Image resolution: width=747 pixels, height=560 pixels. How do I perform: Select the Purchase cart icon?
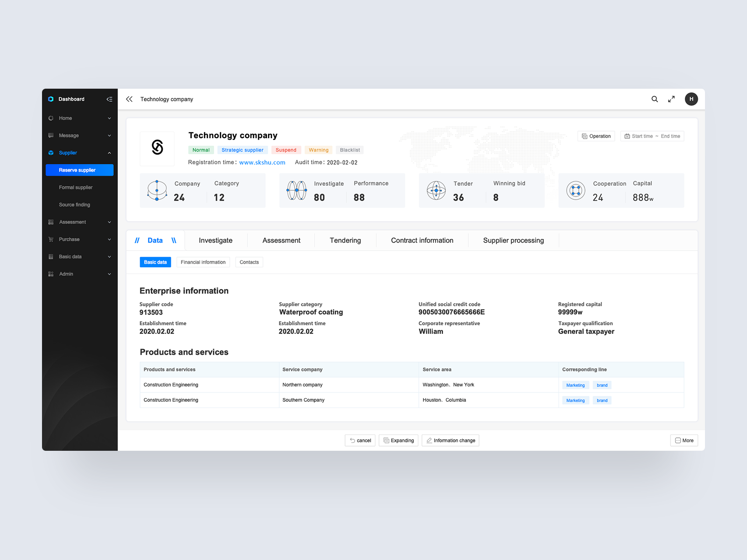51,239
